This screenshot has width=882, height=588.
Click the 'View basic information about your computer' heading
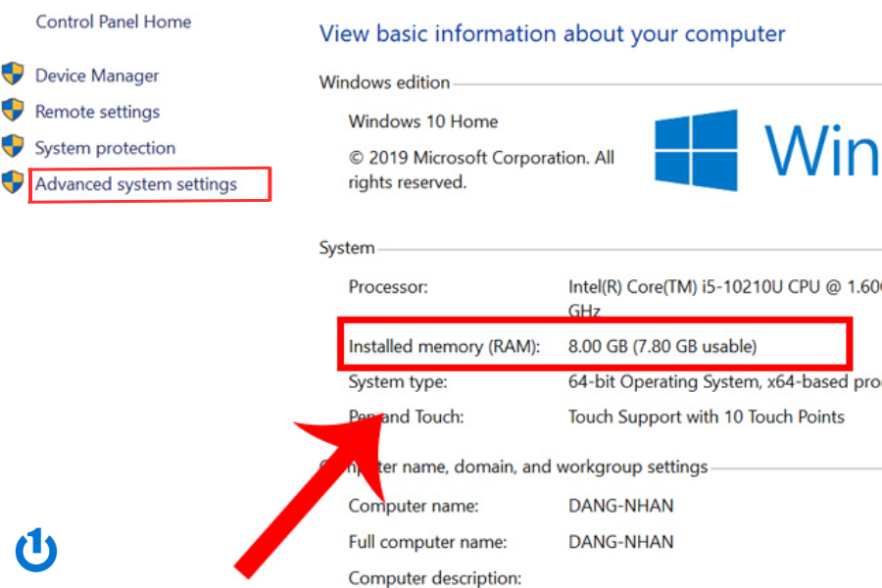[552, 33]
